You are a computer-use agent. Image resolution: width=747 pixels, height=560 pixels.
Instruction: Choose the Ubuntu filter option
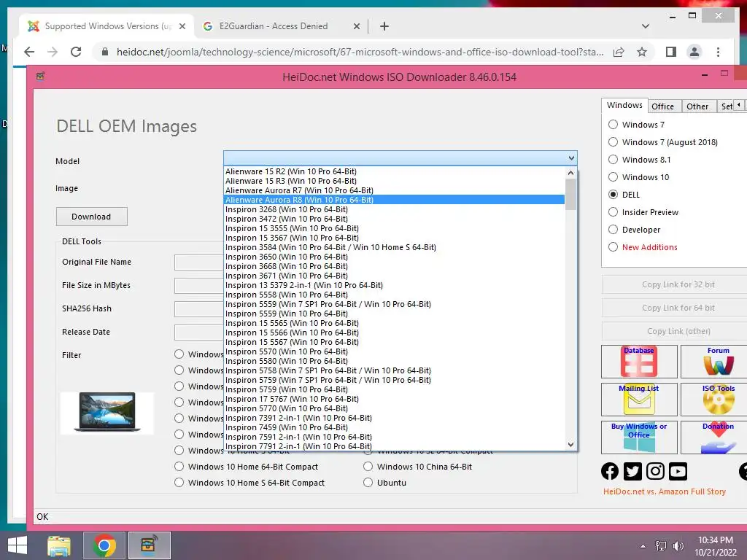pyautogui.click(x=368, y=483)
